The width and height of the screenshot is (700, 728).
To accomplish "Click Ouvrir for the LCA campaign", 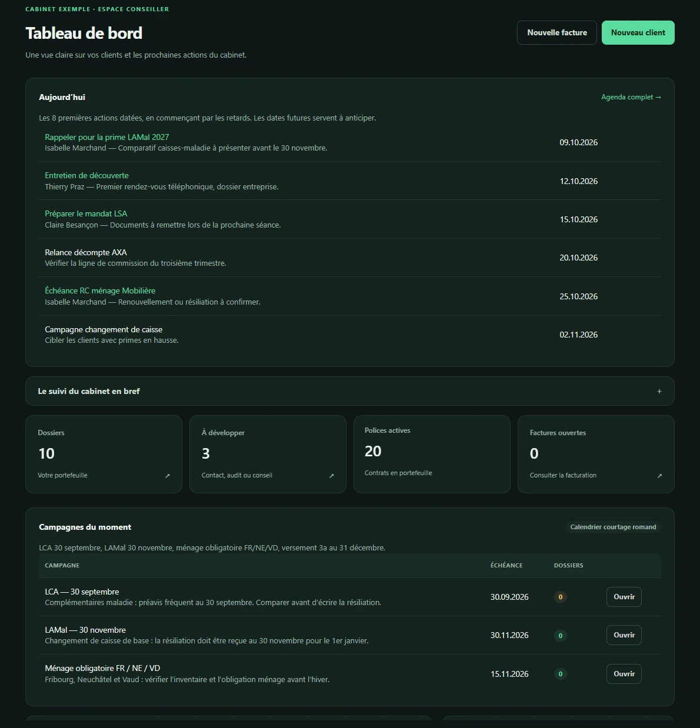I will coord(624,597).
